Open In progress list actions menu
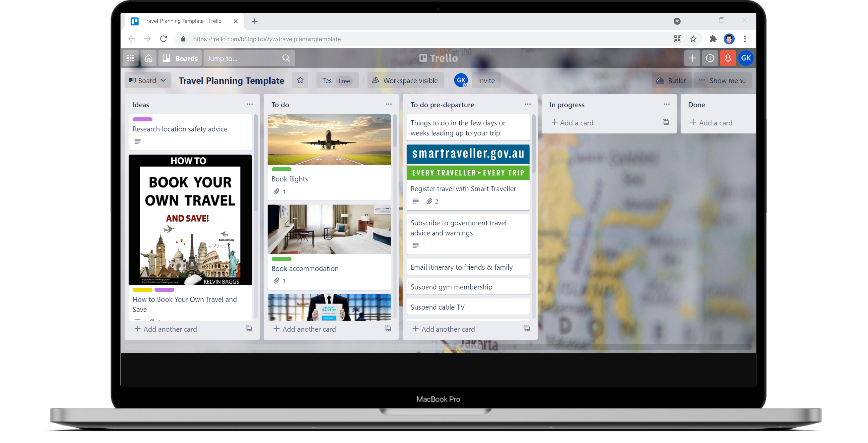 tap(666, 104)
